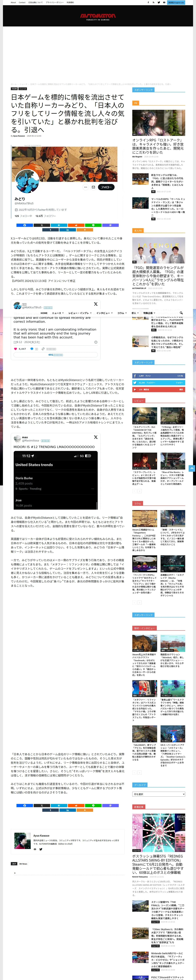This screenshot has width=196, height=980.
Task: Open the ロストアーク article thumbnail in sidebar
Action: [159, 122]
